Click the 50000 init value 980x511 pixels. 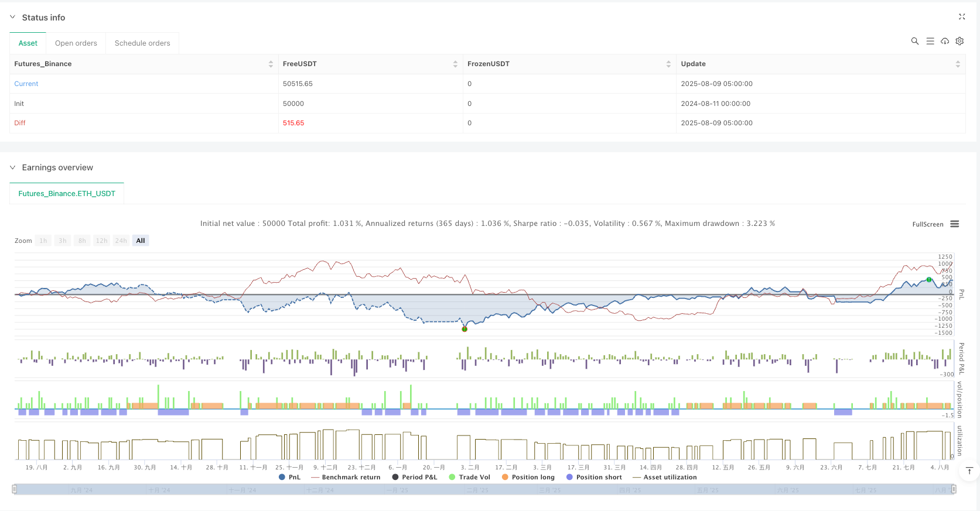pos(293,104)
